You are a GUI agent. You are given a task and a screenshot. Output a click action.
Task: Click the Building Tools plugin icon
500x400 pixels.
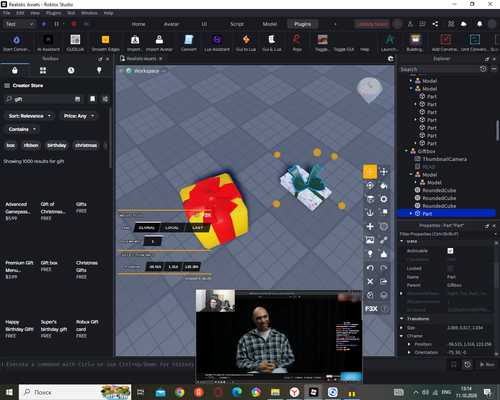coord(415,43)
